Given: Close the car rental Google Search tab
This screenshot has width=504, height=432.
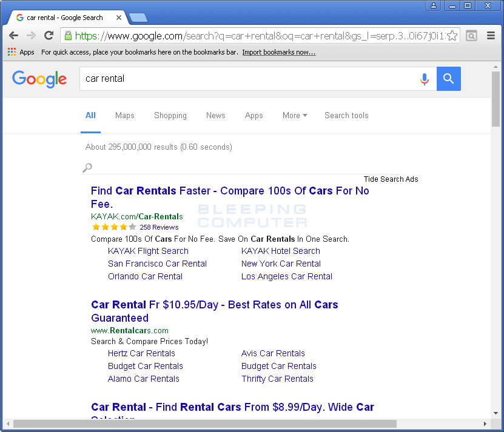Looking at the screenshot, I should tap(119, 18).
